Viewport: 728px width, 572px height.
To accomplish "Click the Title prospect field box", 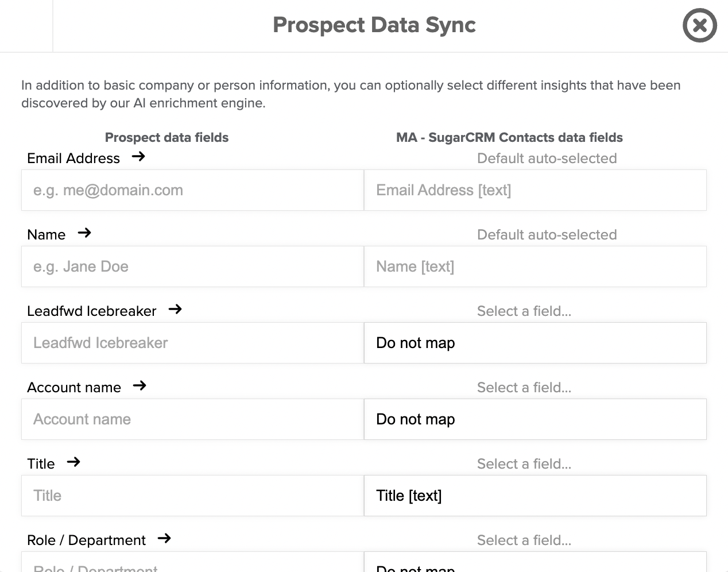I will click(x=192, y=496).
